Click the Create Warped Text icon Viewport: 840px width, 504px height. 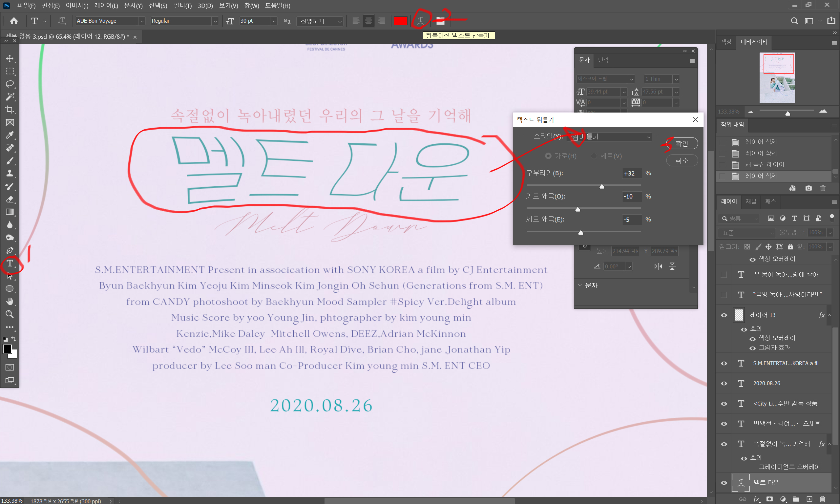point(420,21)
